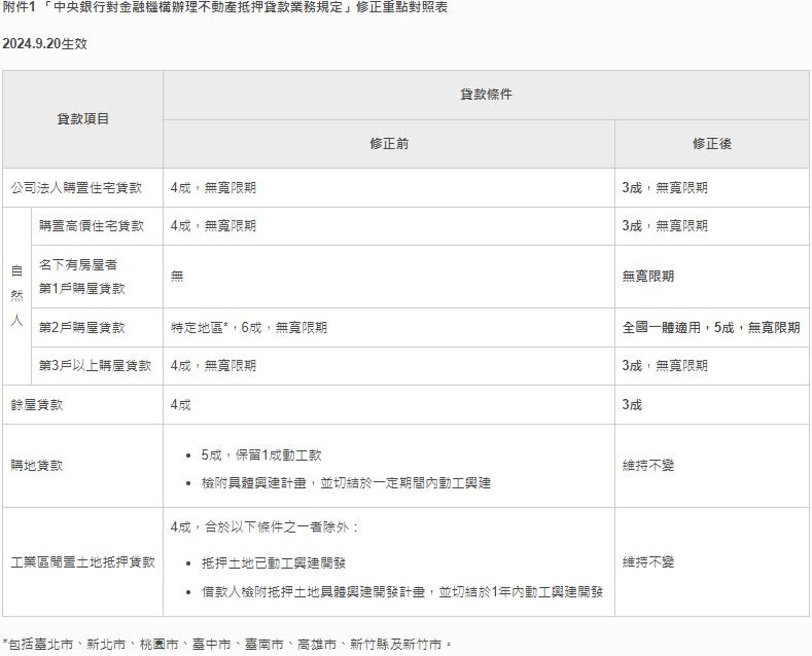Select the bullet 5成，保留1成動工款
812x656 pixels.
261,455
